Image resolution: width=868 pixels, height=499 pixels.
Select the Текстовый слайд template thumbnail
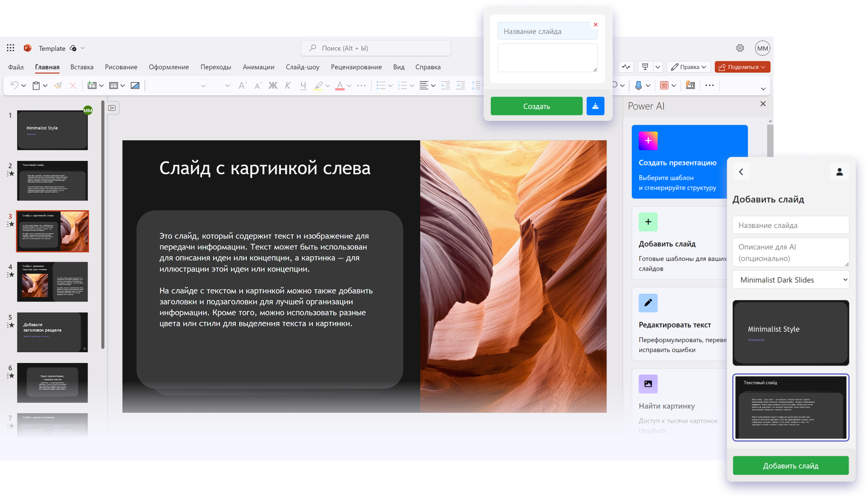[x=790, y=407]
